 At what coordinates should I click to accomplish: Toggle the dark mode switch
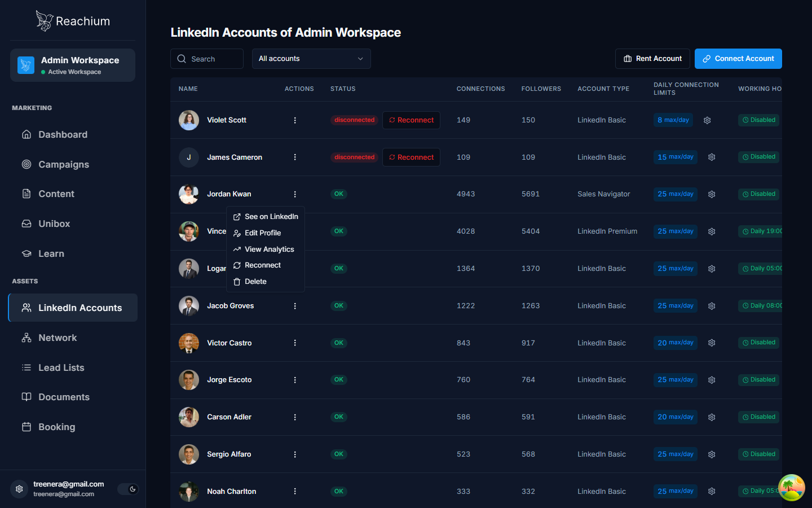[128, 489]
